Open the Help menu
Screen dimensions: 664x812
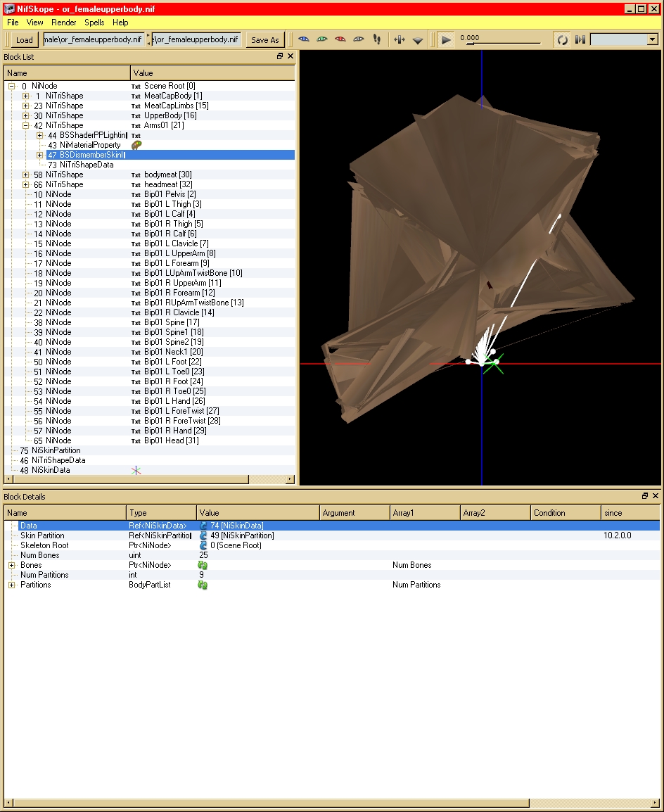pos(120,23)
